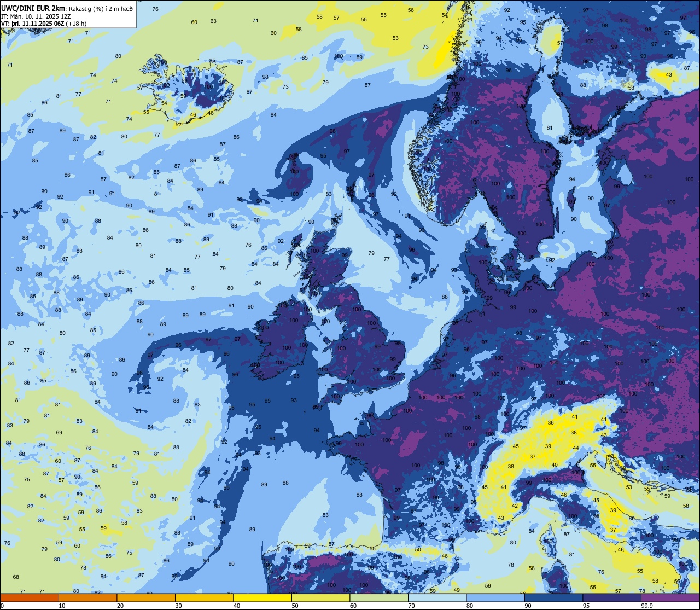Click the "95" label under the legend bar

tap(586, 606)
